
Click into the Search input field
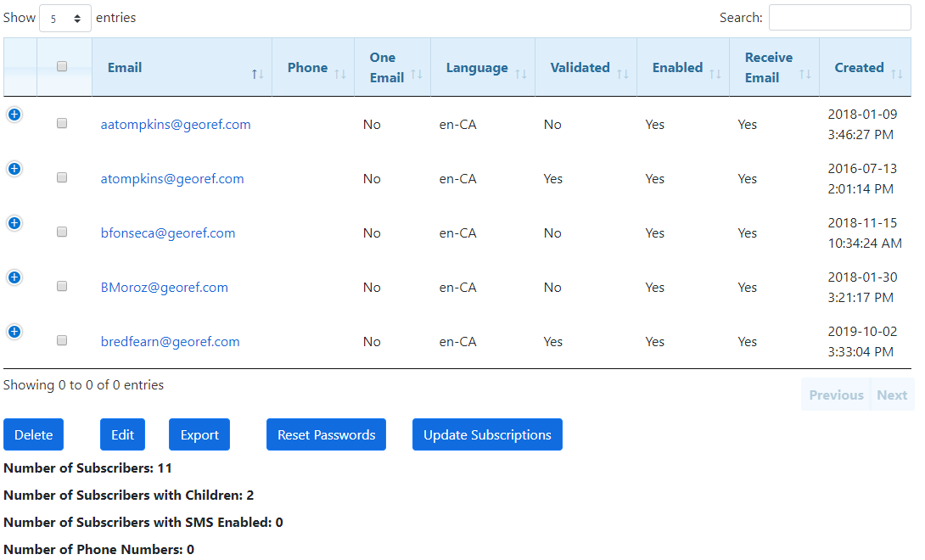(x=839, y=18)
